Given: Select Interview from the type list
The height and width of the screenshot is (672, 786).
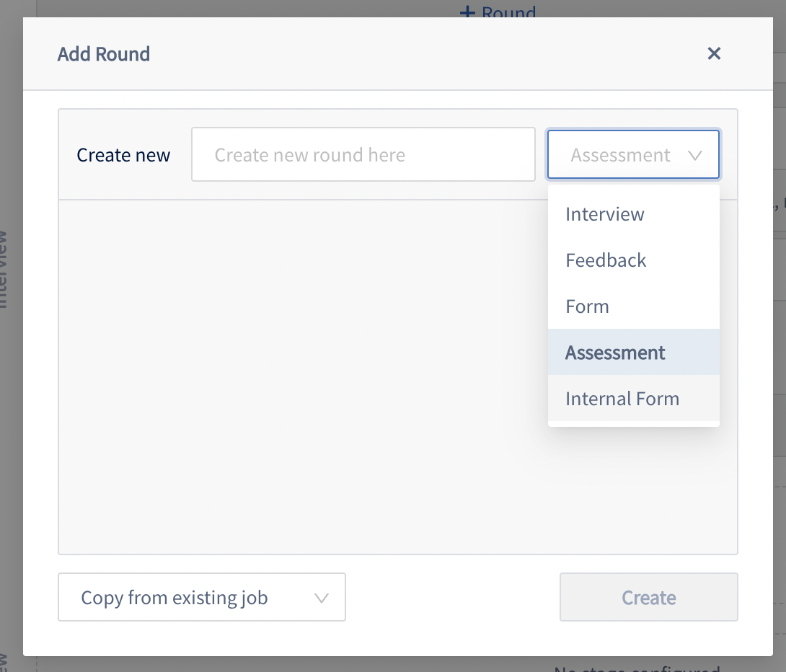Looking at the screenshot, I should [634, 214].
